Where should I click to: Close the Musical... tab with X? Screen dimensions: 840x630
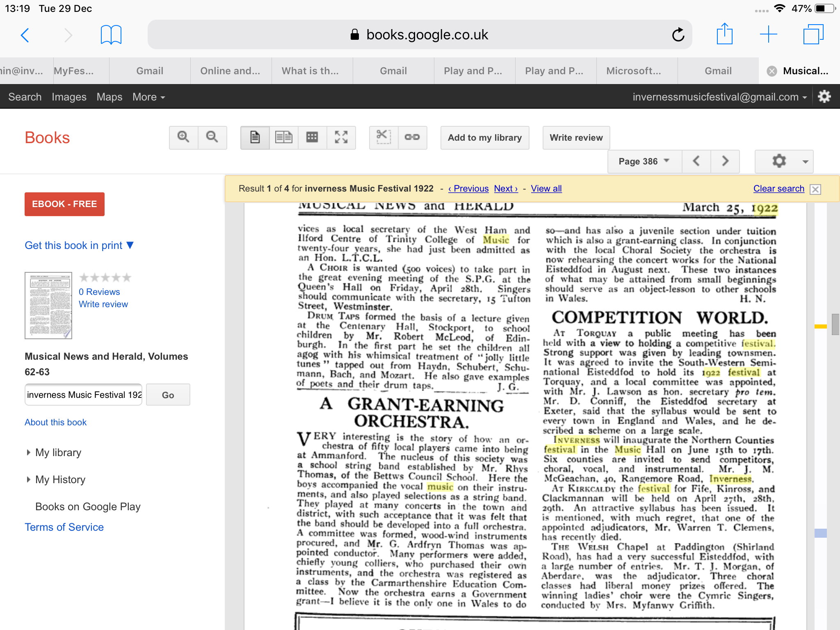click(772, 71)
